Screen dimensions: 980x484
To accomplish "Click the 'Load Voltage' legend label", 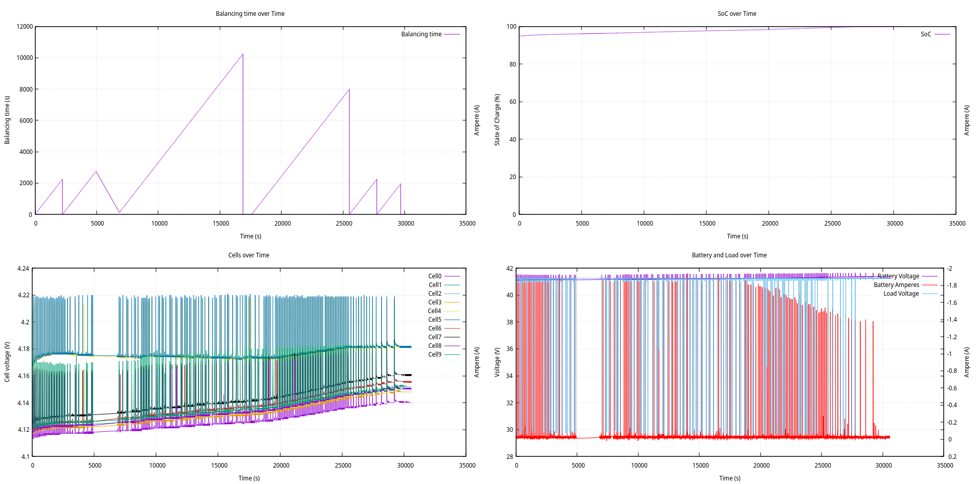I will [901, 294].
